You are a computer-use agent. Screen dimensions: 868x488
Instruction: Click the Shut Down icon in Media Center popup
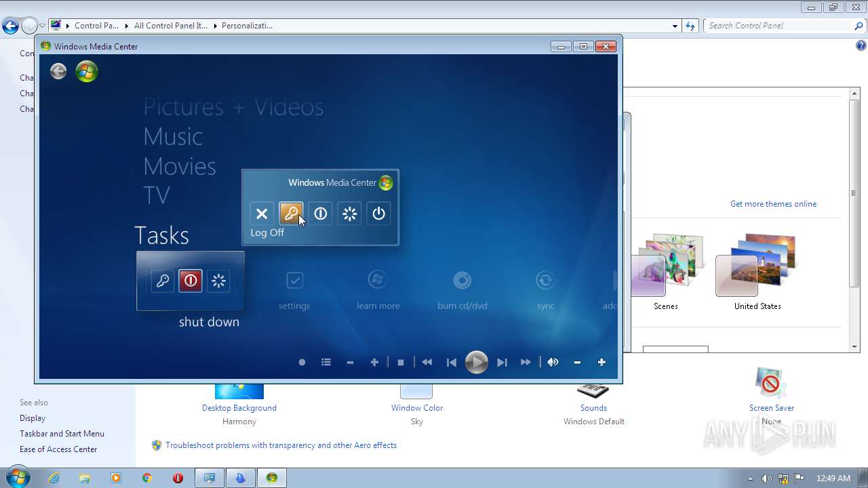[x=321, y=213]
